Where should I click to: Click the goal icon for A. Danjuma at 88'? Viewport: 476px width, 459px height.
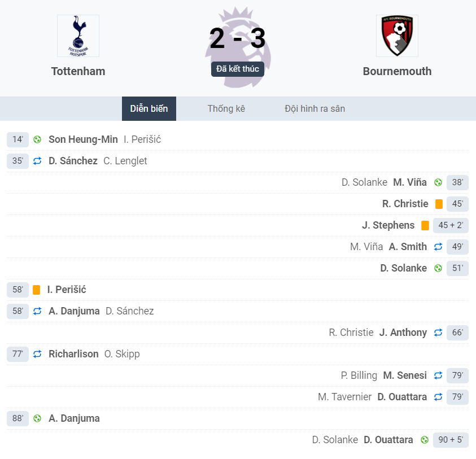tap(37, 418)
